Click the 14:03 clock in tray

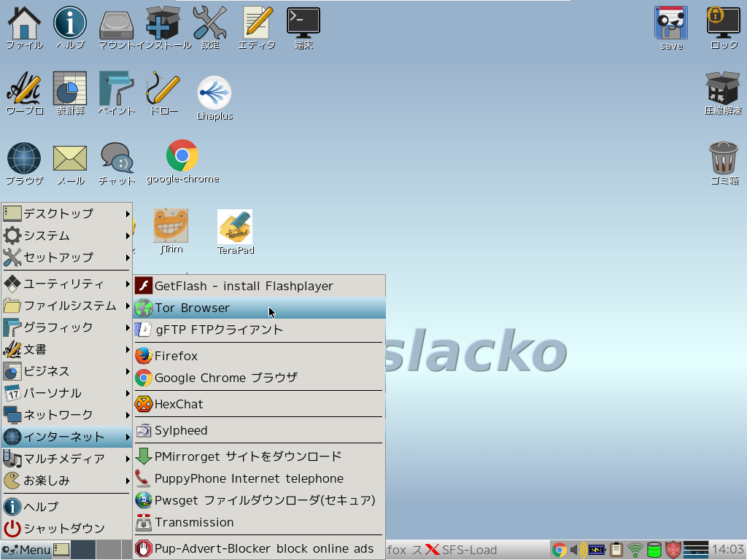point(727,550)
